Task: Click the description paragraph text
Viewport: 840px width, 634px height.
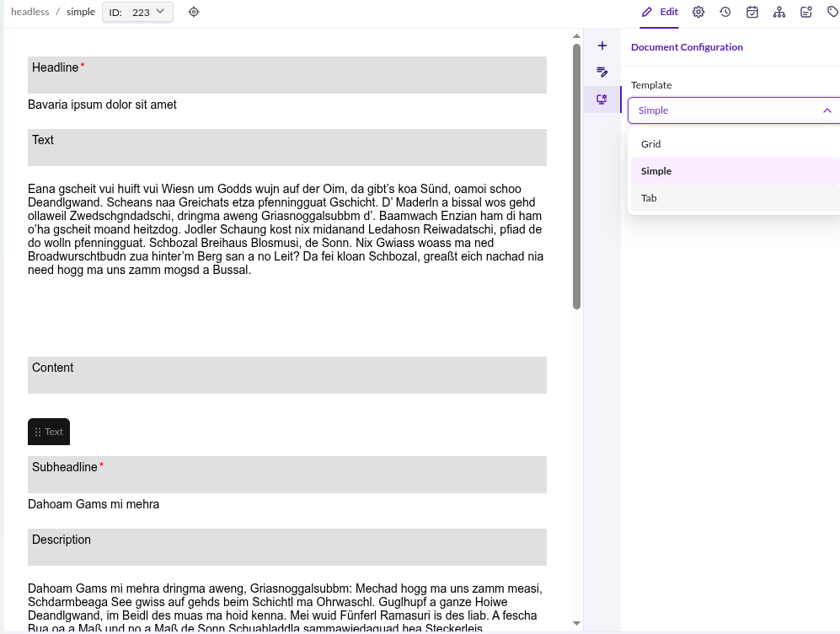Action: pos(286,608)
